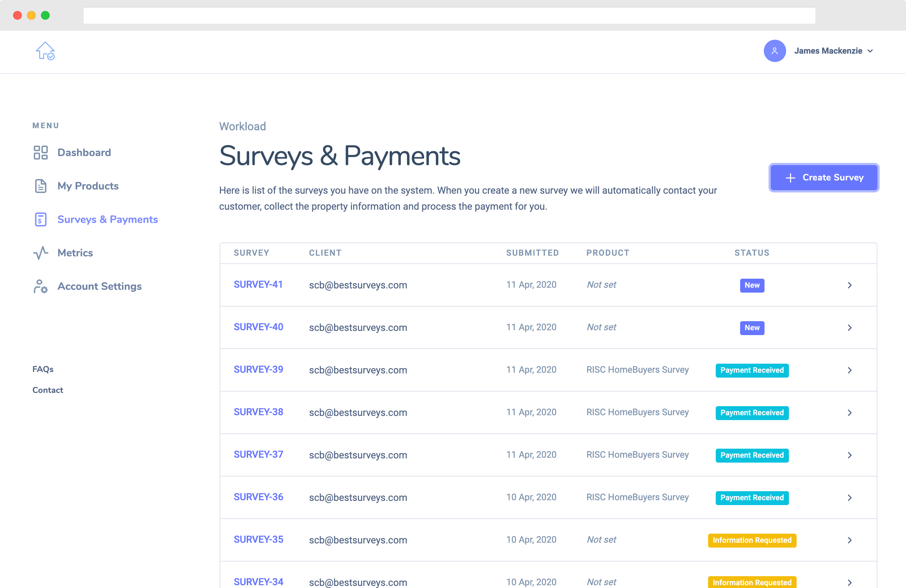Click the browser address bar
Viewport: 906px width, 588px height.
tap(449, 16)
